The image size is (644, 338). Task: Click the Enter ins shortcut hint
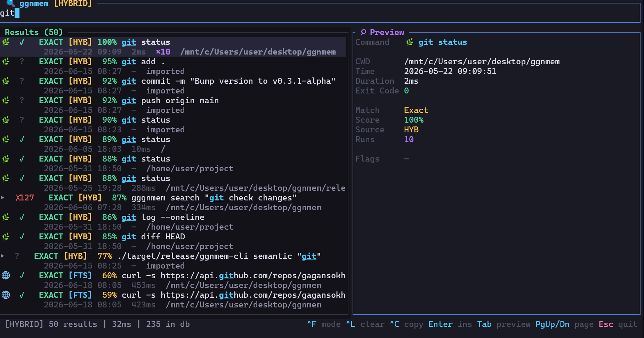point(450,324)
